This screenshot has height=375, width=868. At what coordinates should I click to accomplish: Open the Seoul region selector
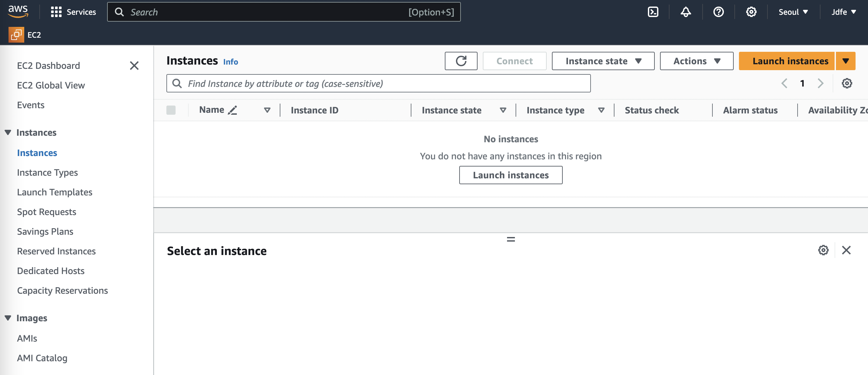click(793, 12)
